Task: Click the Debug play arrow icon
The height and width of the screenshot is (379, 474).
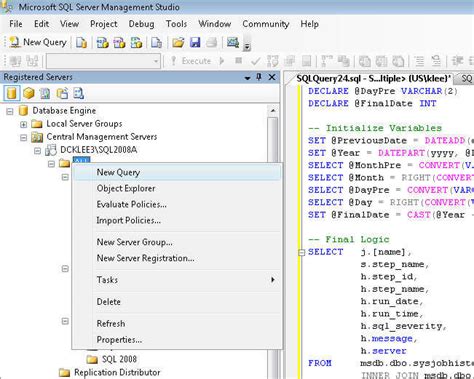Action: [x=222, y=61]
